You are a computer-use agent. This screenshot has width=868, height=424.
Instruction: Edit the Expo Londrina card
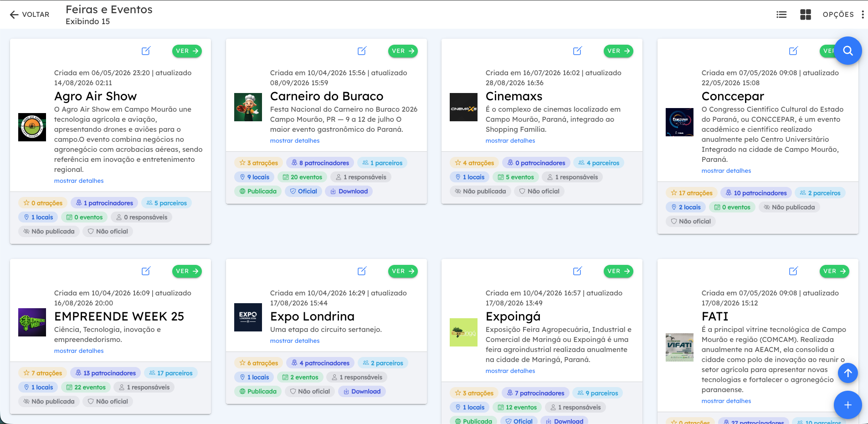click(x=362, y=271)
